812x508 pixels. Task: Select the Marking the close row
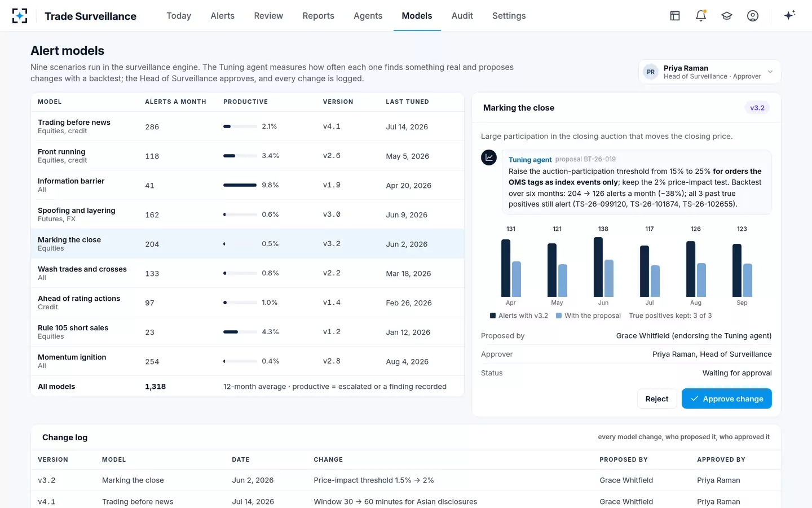tap(248, 244)
